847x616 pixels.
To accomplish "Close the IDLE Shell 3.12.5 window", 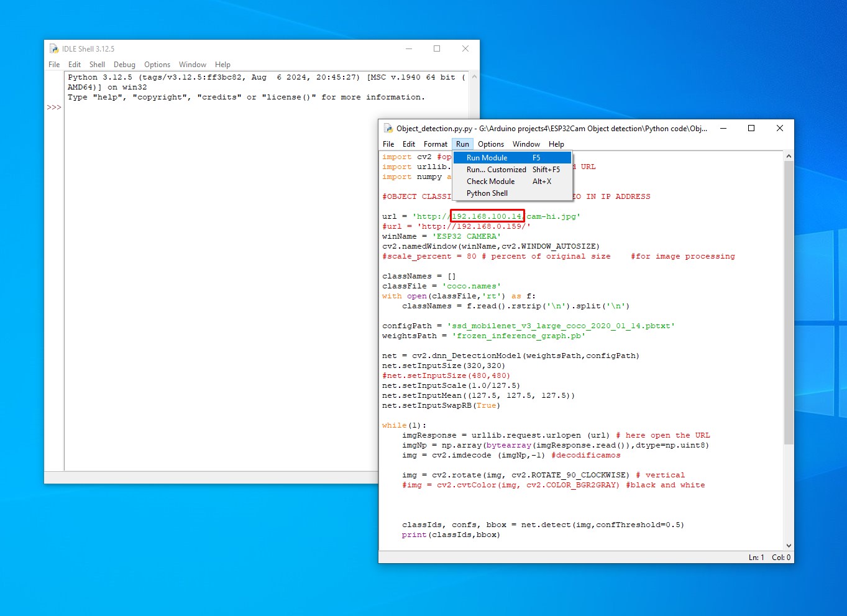I will [465, 48].
